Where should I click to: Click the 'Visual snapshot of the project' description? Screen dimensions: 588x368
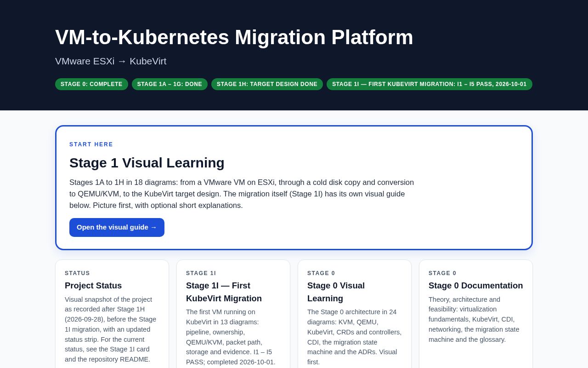pyautogui.click(x=110, y=329)
